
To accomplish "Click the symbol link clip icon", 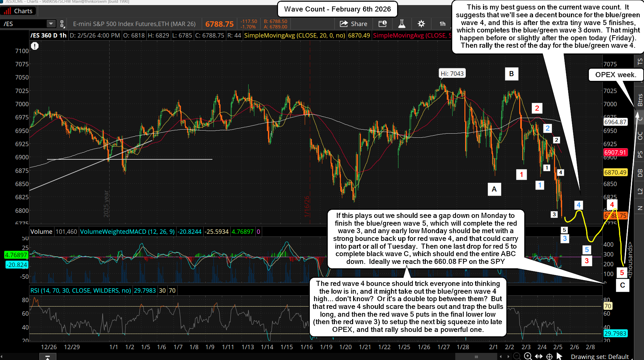I will point(62,24).
